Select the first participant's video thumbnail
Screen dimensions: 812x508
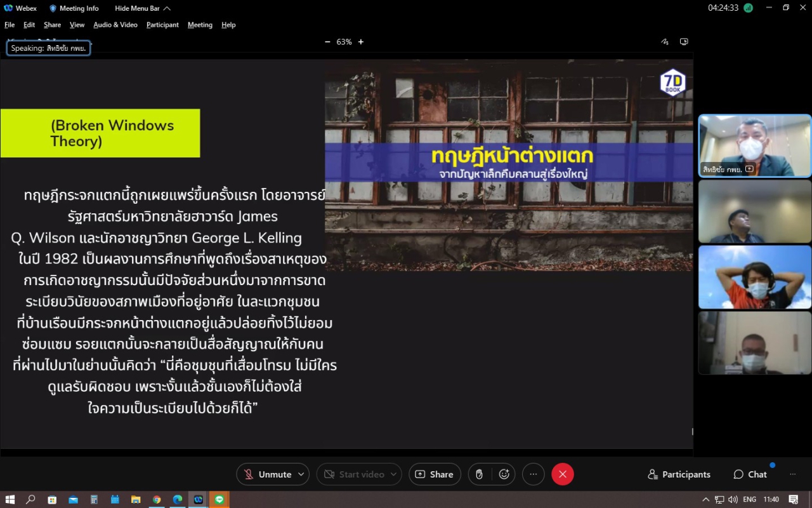[x=755, y=146]
